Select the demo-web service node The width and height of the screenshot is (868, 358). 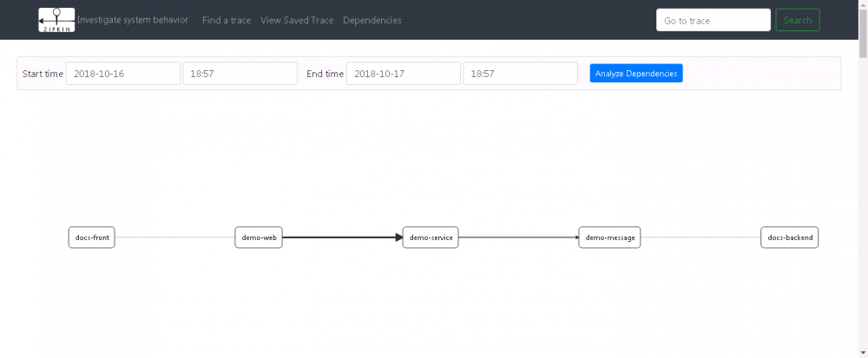[259, 238]
